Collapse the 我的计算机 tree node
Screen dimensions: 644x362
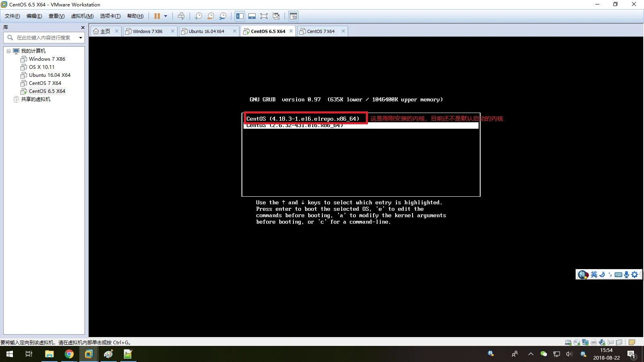tap(8, 51)
